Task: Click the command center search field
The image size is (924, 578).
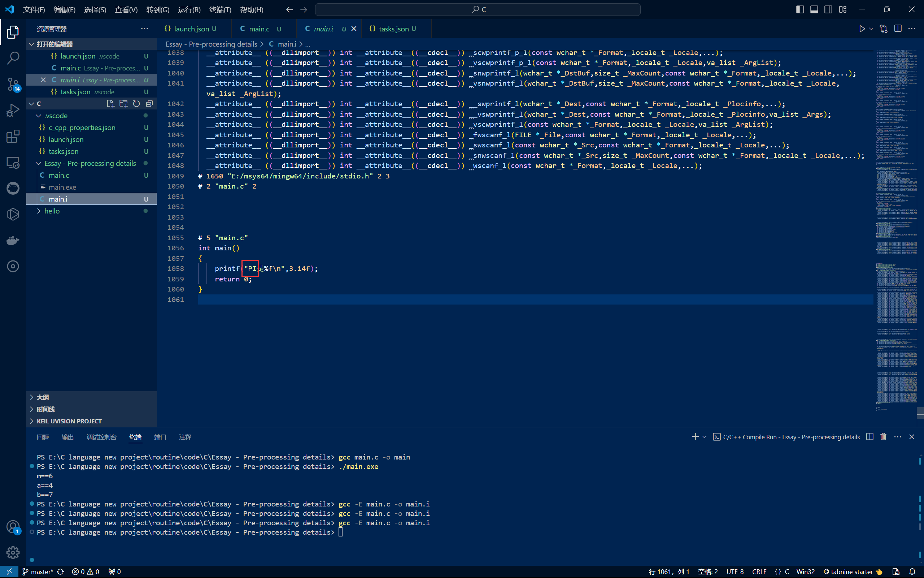Action: [x=478, y=9]
